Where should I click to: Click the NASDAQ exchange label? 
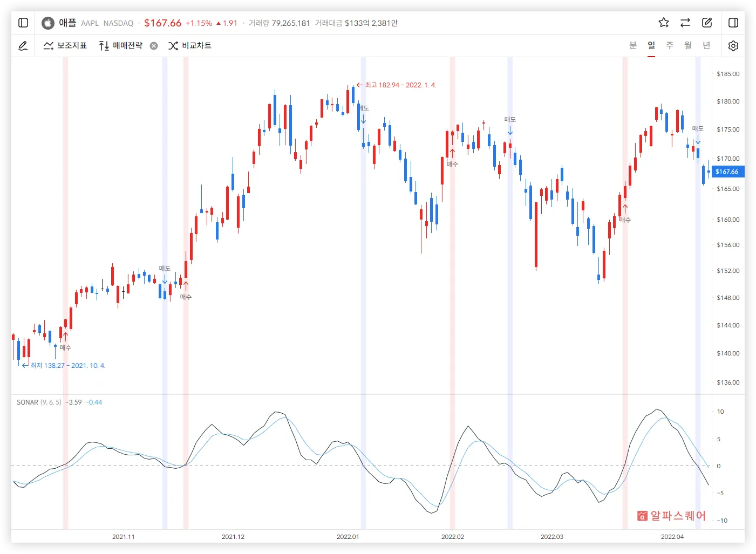click(x=118, y=23)
